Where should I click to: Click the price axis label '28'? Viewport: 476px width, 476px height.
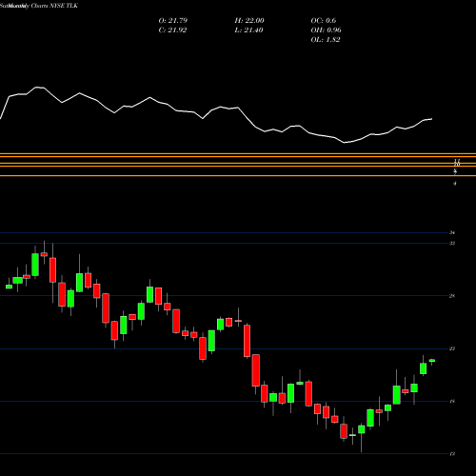(x=452, y=296)
